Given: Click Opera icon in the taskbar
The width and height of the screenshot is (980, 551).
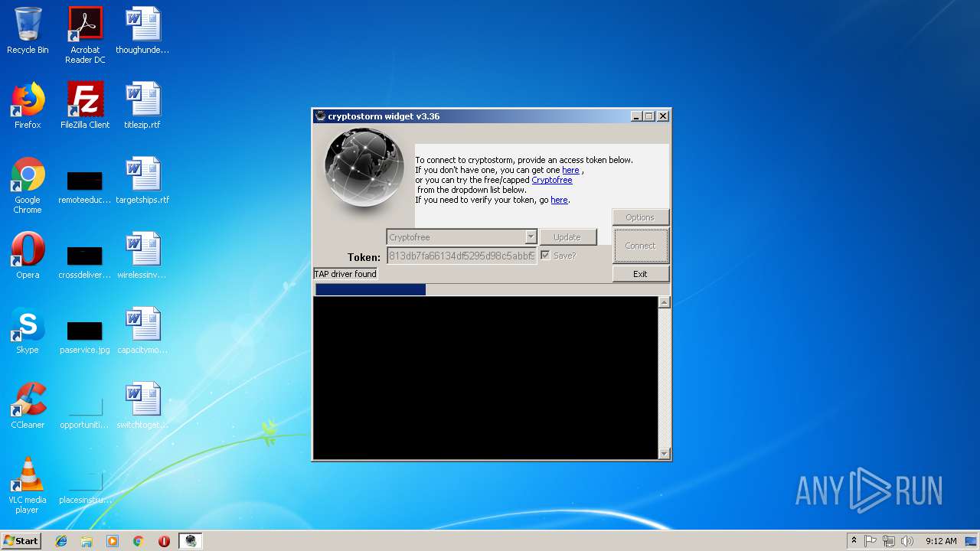Looking at the screenshot, I should coord(164,541).
